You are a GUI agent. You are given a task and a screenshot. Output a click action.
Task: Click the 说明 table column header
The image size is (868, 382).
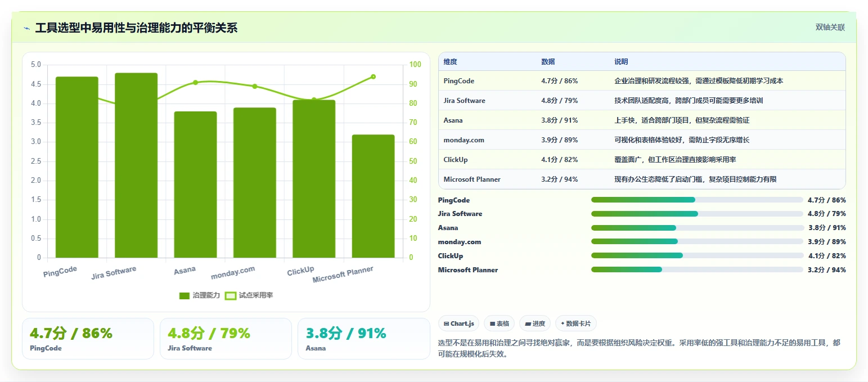(622, 61)
